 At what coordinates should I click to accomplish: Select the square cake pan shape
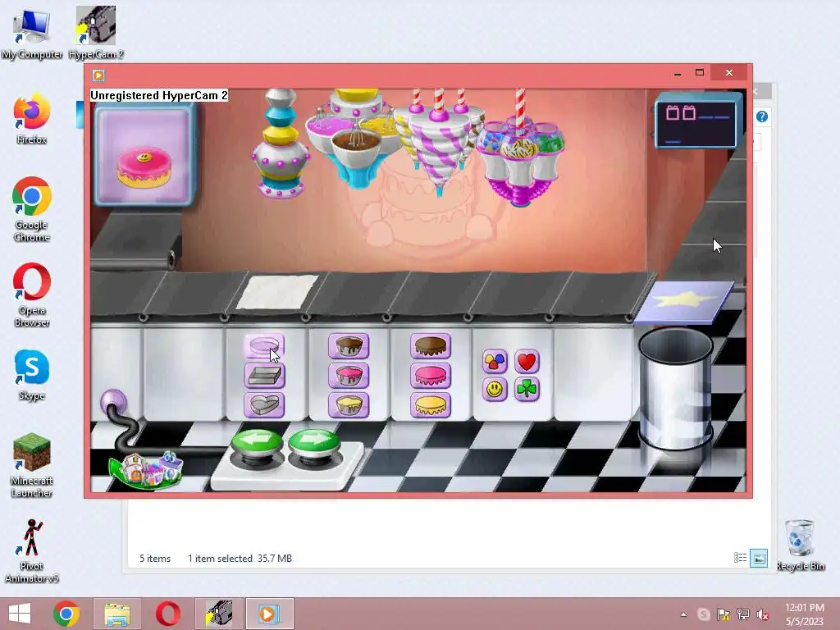coord(265,376)
